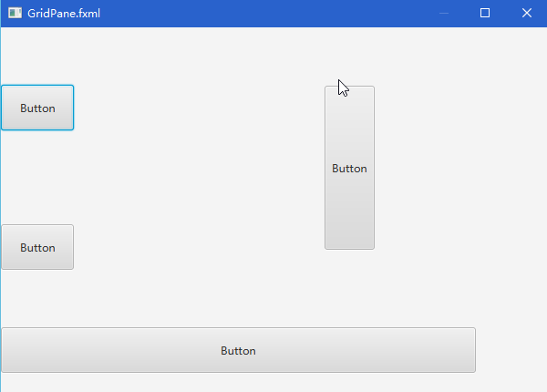The height and width of the screenshot is (392, 547).
Task: Click the focused blue-outlined Button
Action: (37, 108)
